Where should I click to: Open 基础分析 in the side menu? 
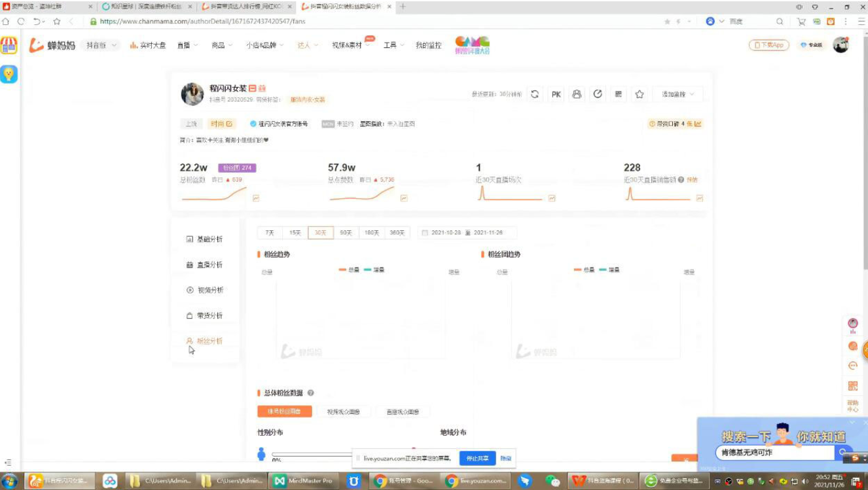click(204, 239)
